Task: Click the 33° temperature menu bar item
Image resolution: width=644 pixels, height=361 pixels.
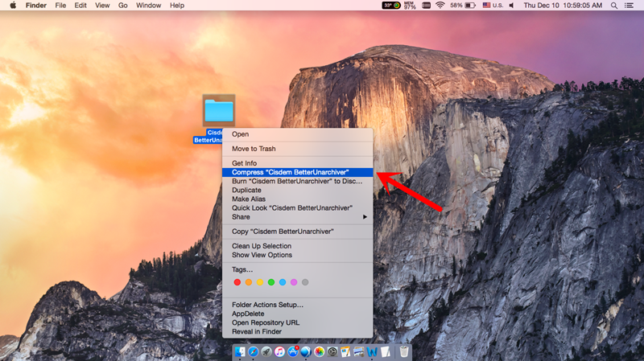Action: pyautogui.click(x=391, y=6)
